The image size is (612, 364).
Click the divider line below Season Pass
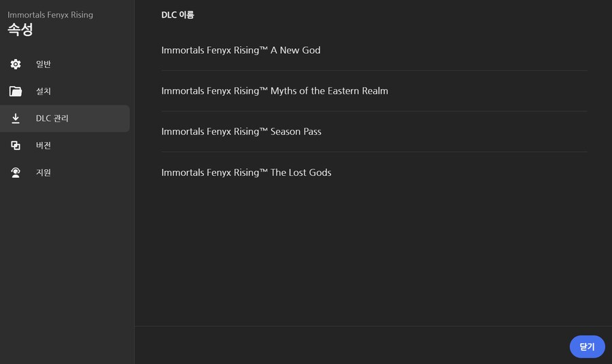[374, 151]
